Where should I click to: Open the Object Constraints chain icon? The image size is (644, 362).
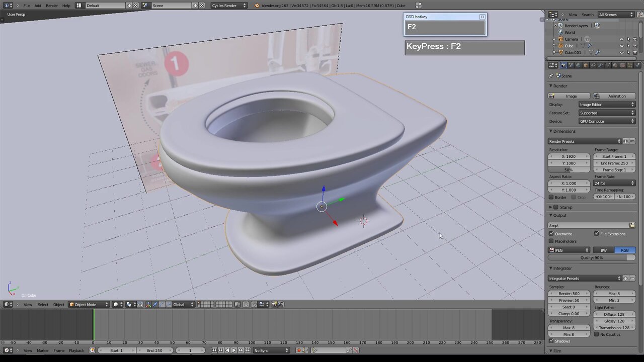pyautogui.click(x=593, y=65)
